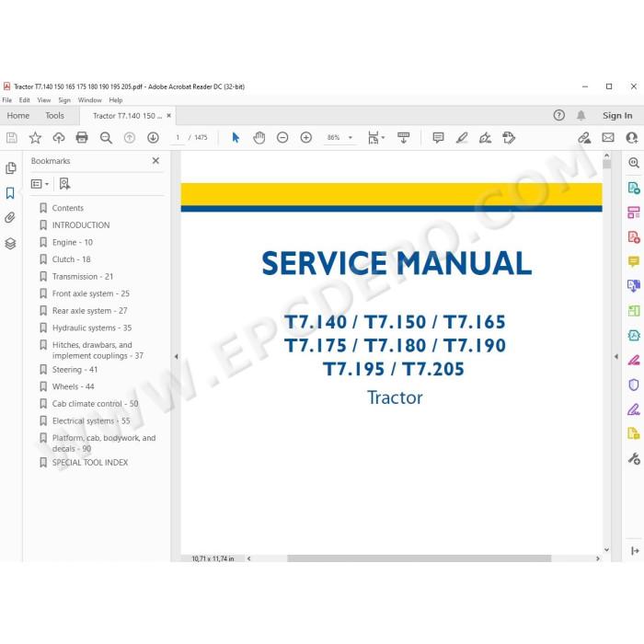
Task: Click the stamp tool icon
Action: coord(509,138)
